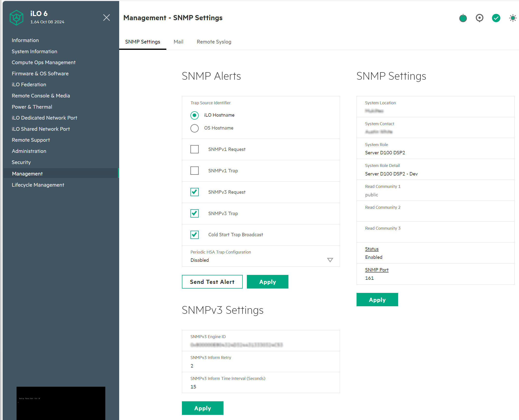The image size is (519, 420).
Task: Click the Send Test Alert button
Action: coord(212,282)
